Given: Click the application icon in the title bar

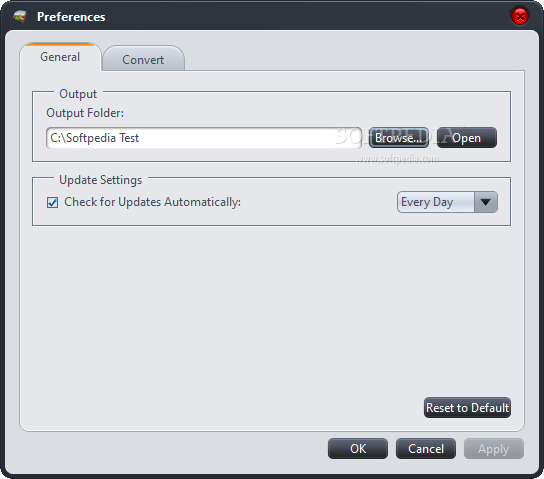Looking at the screenshot, I should click(x=20, y=16).
